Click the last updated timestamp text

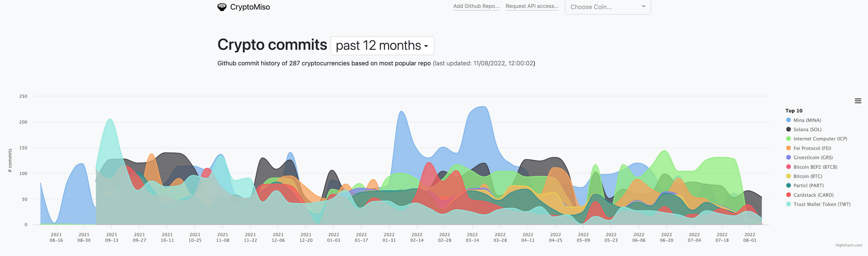click(x=484, y=63)
